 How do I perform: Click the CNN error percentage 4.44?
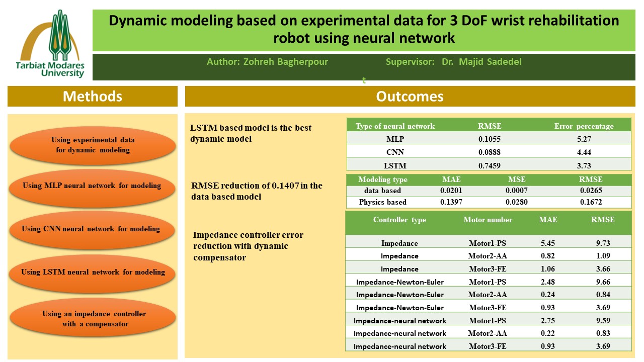[584, 152]
